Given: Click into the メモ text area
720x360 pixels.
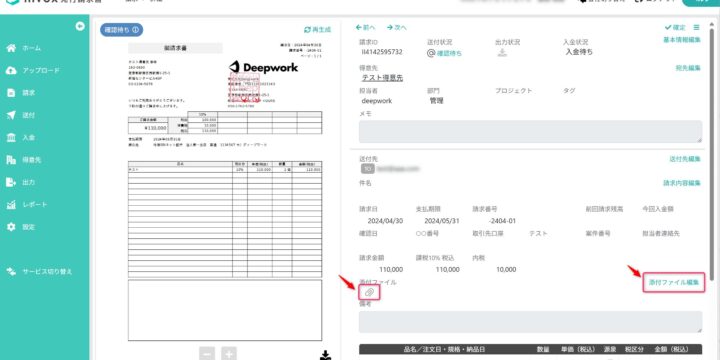Looking at the screenshot, I should [530, 131].
